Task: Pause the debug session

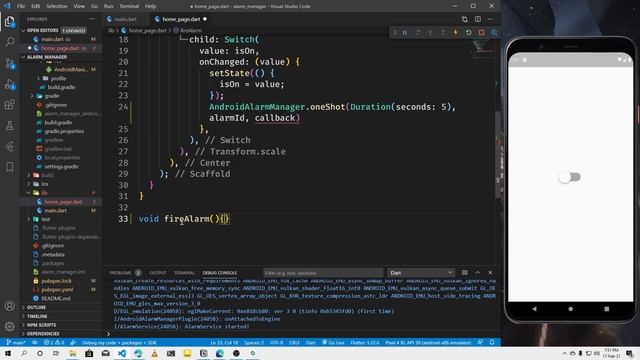Action: 404,32
